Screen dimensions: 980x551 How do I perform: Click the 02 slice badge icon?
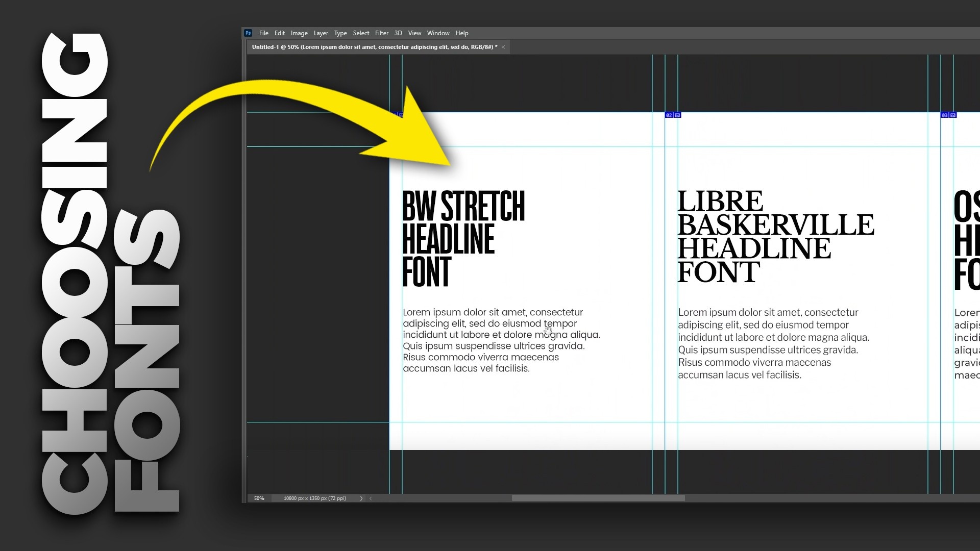tap(669, 115)
